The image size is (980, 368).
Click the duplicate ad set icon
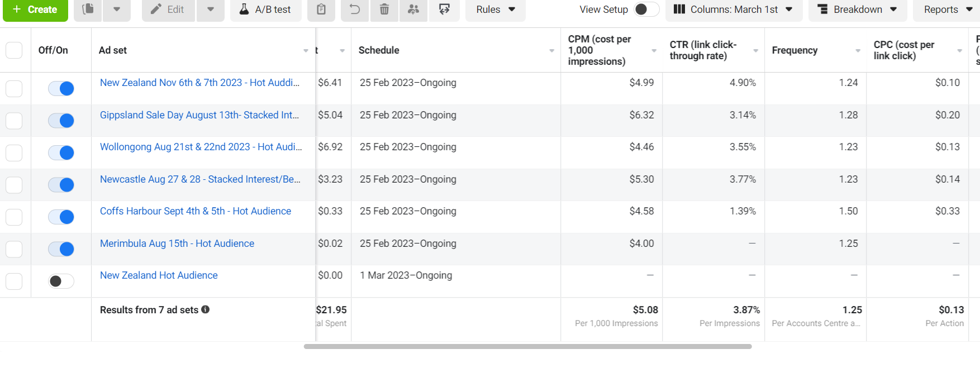[x=88, y=9]
